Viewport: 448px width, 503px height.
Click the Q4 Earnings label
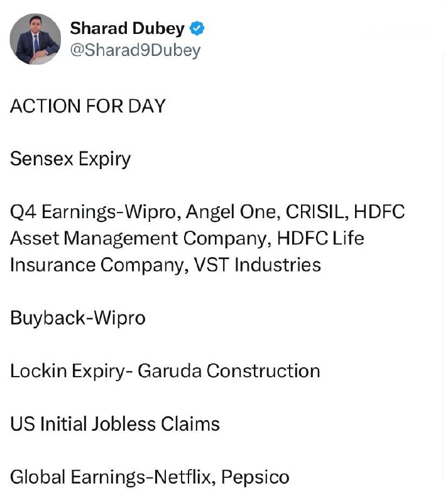coord(58,211)
